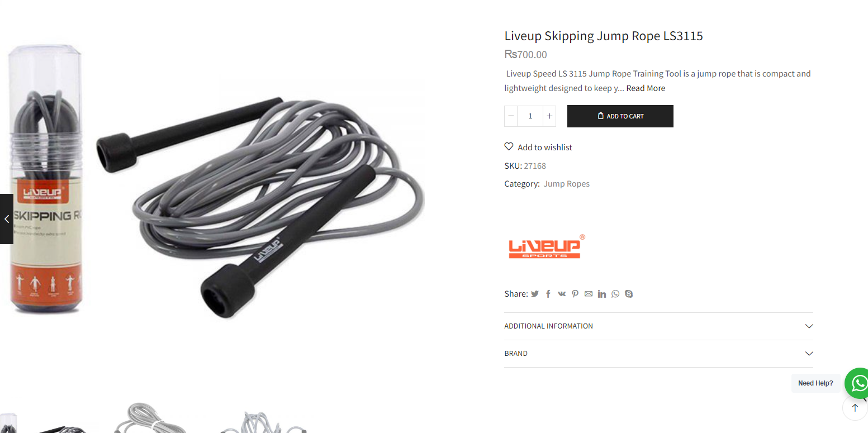Share using Skype icon

(x=629, y=294)
